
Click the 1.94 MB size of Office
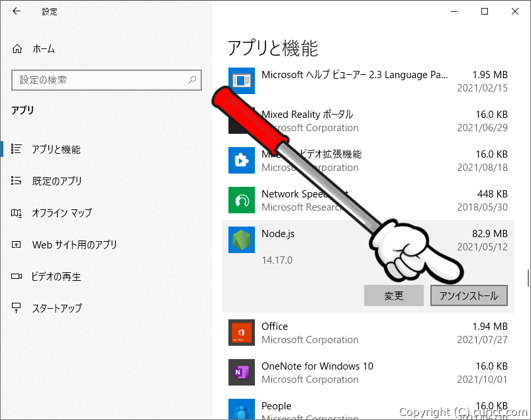(x=490, y=327)
